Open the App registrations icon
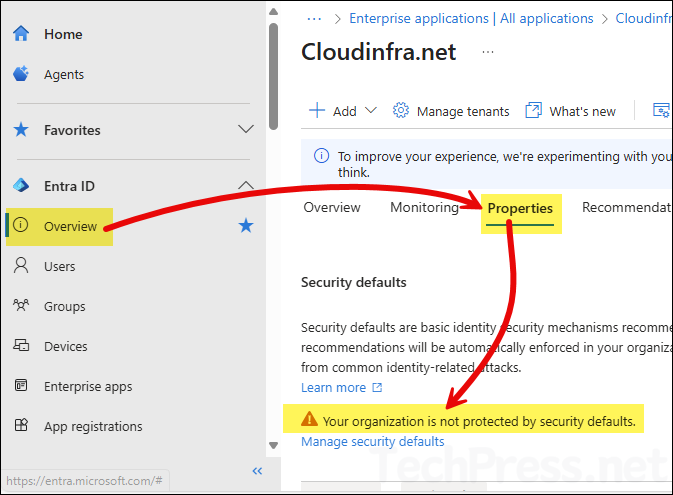Screen dimensions: 673x495 [x=21, y=426]
